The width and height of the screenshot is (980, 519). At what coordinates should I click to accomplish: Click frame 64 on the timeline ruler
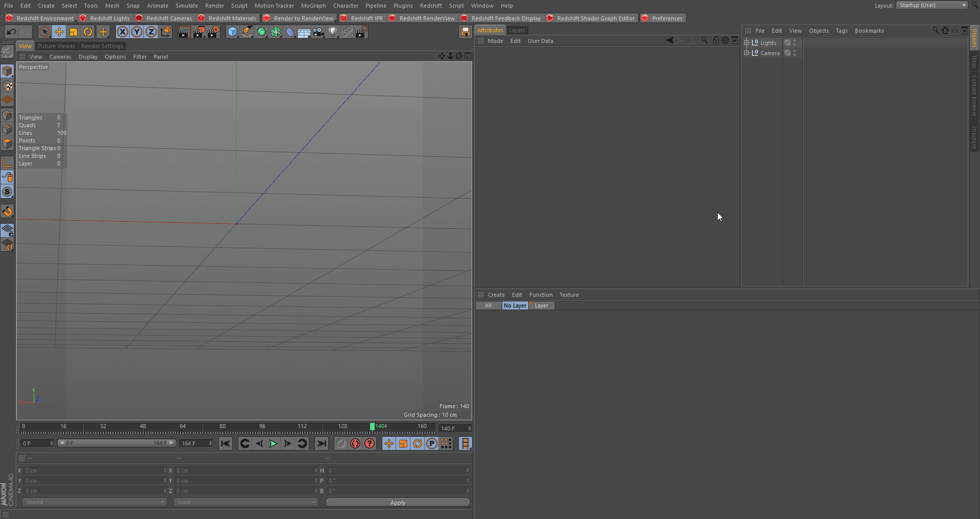(183, 427)
